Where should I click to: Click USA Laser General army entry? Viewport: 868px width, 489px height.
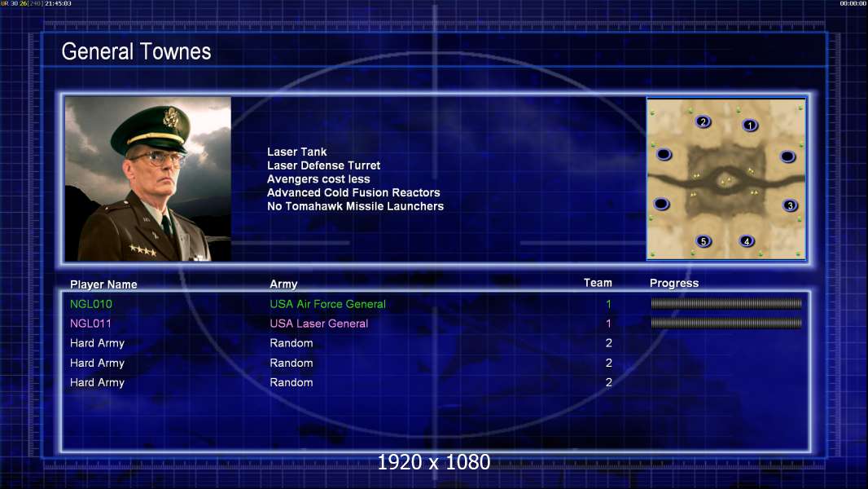click(x=319, y=324)
